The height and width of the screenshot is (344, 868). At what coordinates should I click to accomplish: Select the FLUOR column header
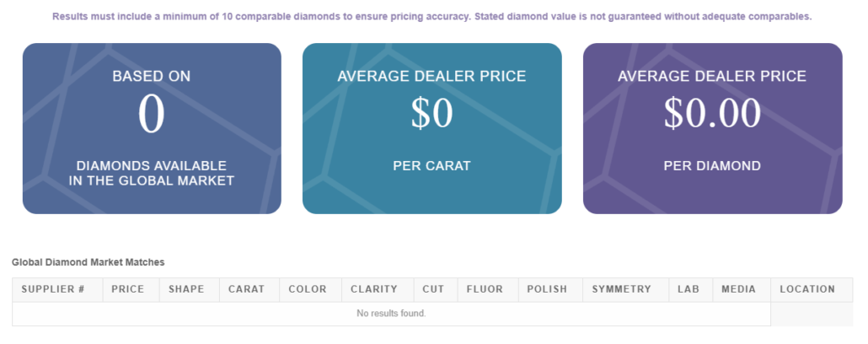[485, 289]
